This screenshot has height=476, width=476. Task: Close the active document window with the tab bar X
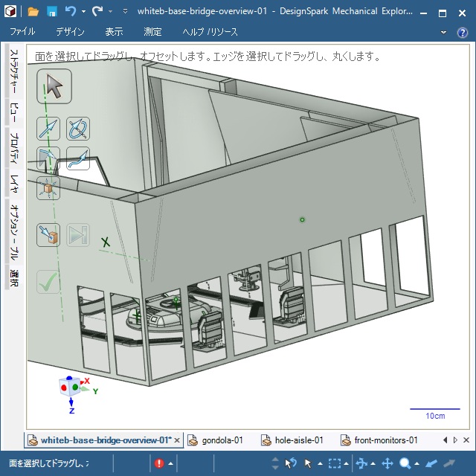(x=466, y=440)
